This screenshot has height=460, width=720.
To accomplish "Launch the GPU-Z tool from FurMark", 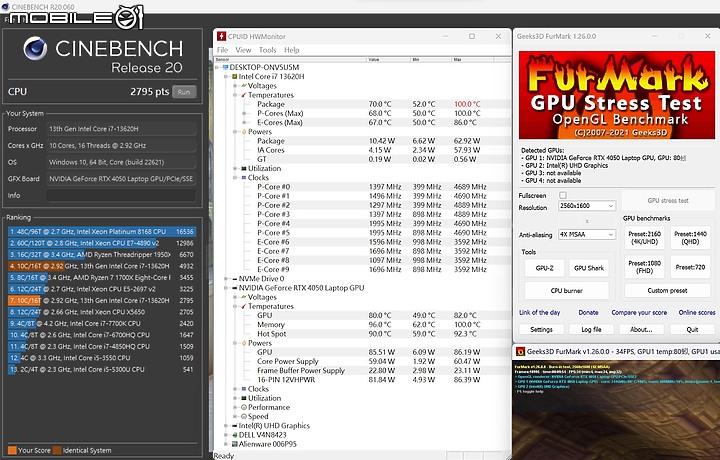I will pyautogui.click(x=544, y=268).
